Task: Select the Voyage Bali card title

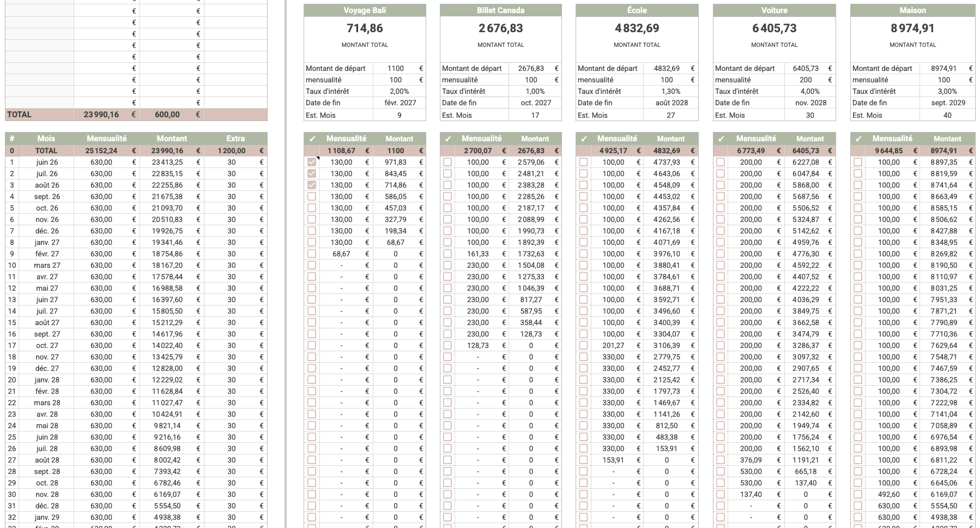Action: click(365, 10)
